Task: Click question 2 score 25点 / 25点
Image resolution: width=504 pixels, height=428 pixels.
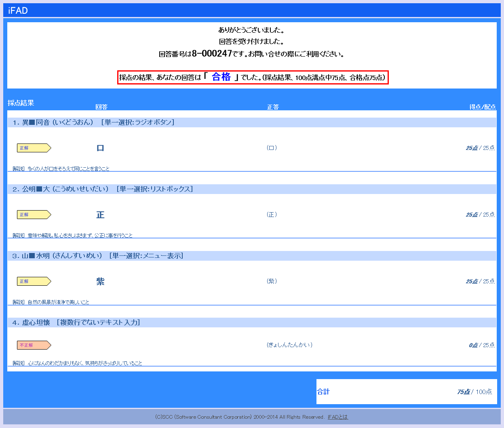Action: (480, 215)
